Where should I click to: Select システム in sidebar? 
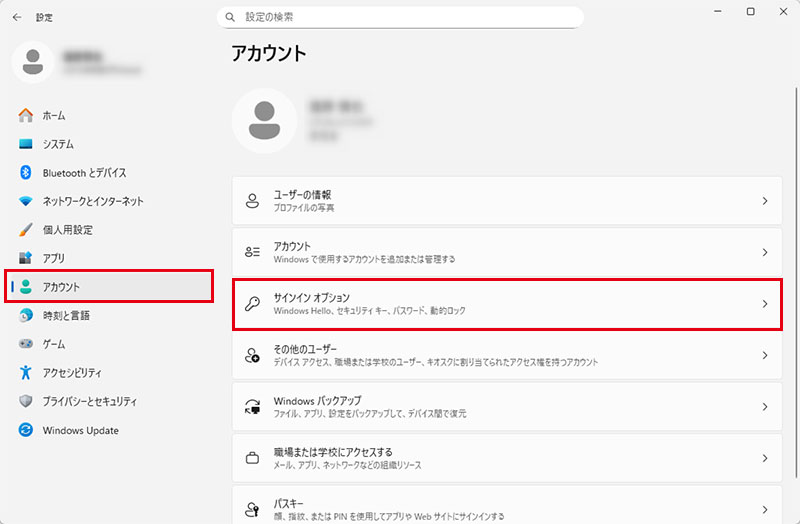(109, 144)
